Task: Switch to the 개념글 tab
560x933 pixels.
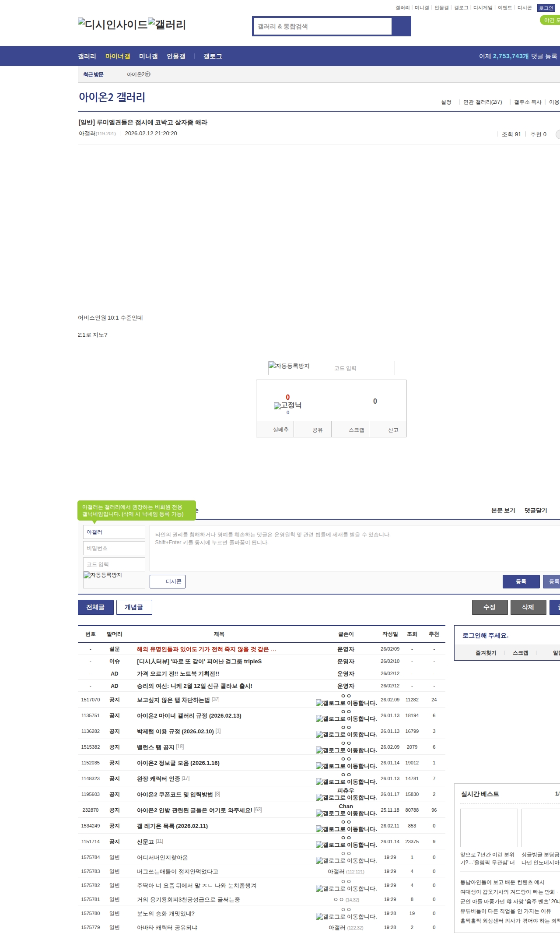Action: [134, 607]
